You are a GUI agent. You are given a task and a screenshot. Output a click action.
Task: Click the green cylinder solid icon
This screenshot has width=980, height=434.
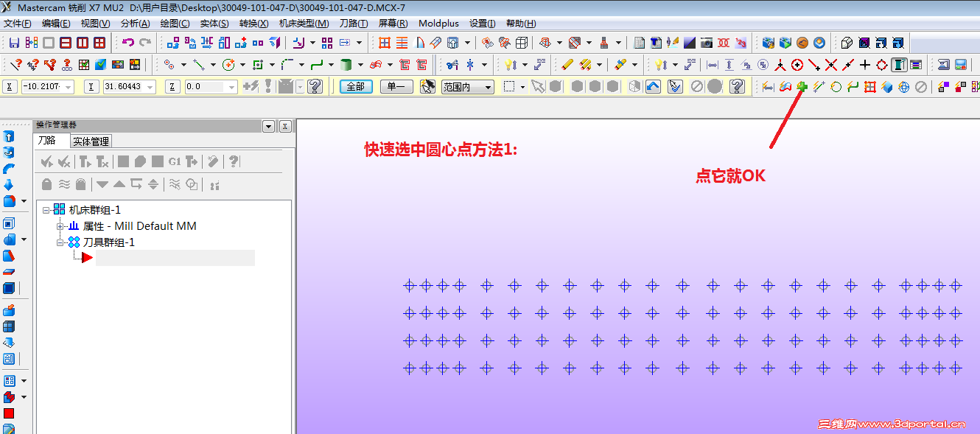point(346,65)
